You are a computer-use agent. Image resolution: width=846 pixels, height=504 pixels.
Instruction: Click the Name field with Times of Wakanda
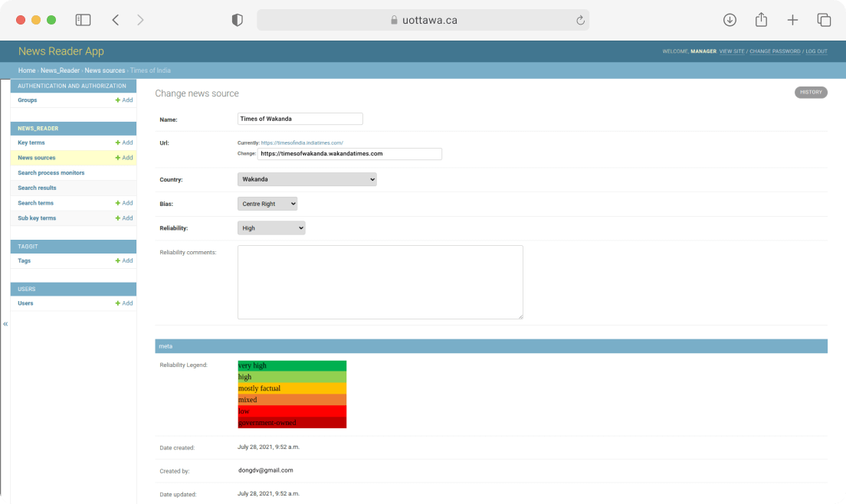[x=300, y=119]
